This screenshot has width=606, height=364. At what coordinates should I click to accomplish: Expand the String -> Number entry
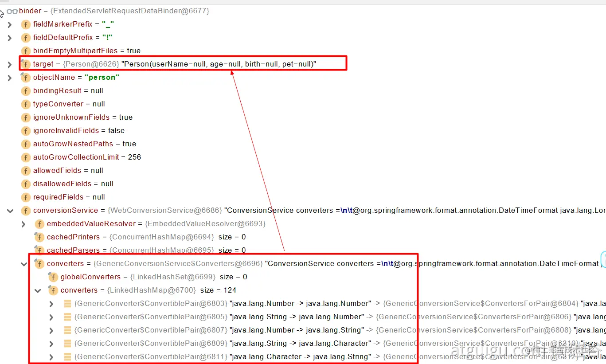(51, 317)
